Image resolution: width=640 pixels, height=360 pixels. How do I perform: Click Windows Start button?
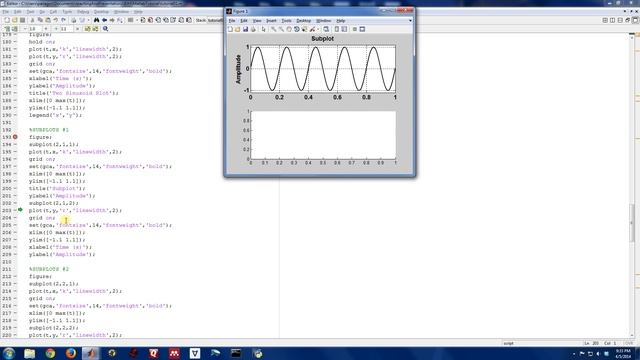[x=9, y=353]
